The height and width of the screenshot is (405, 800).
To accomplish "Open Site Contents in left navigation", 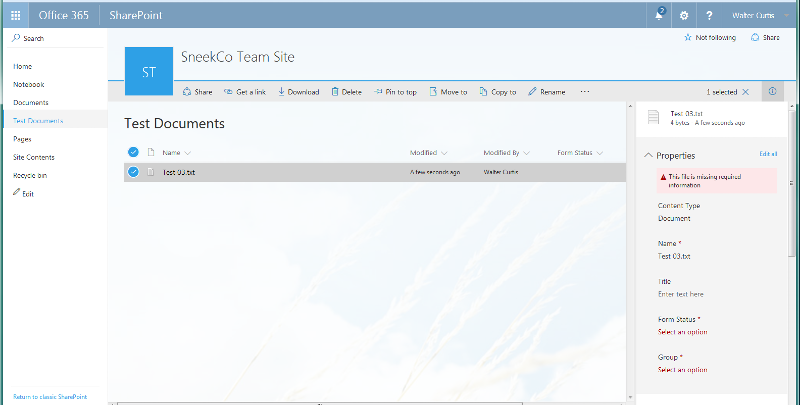I will click(33, 157).
